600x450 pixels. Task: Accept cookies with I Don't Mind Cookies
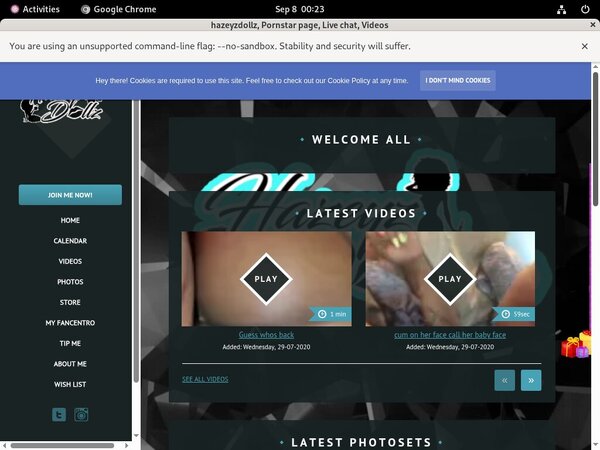457,80
